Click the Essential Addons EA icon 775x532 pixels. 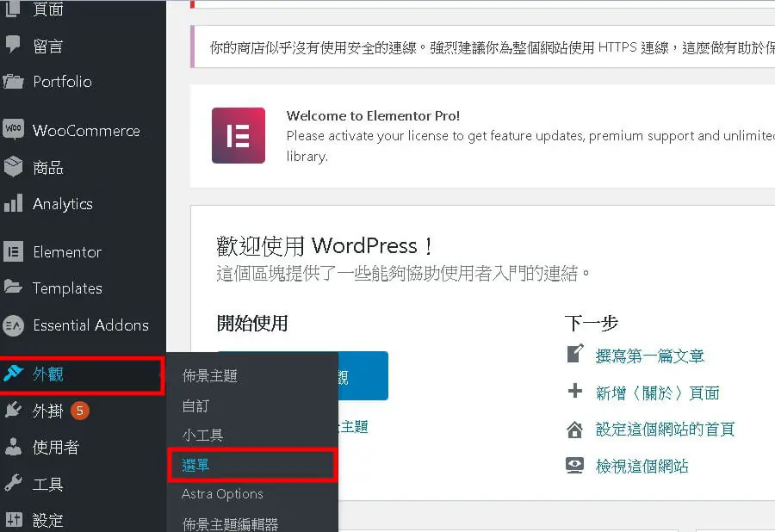pos(13,325)
